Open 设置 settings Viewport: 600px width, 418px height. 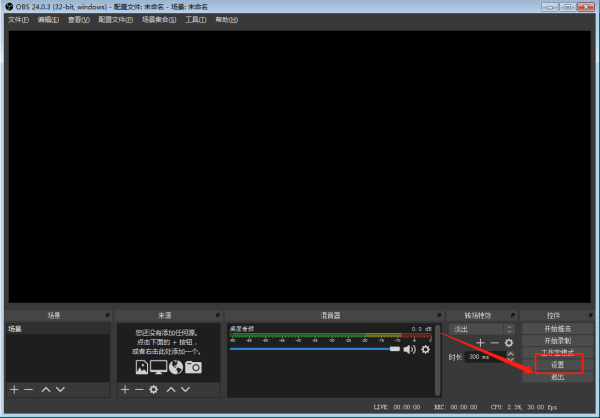558,365
